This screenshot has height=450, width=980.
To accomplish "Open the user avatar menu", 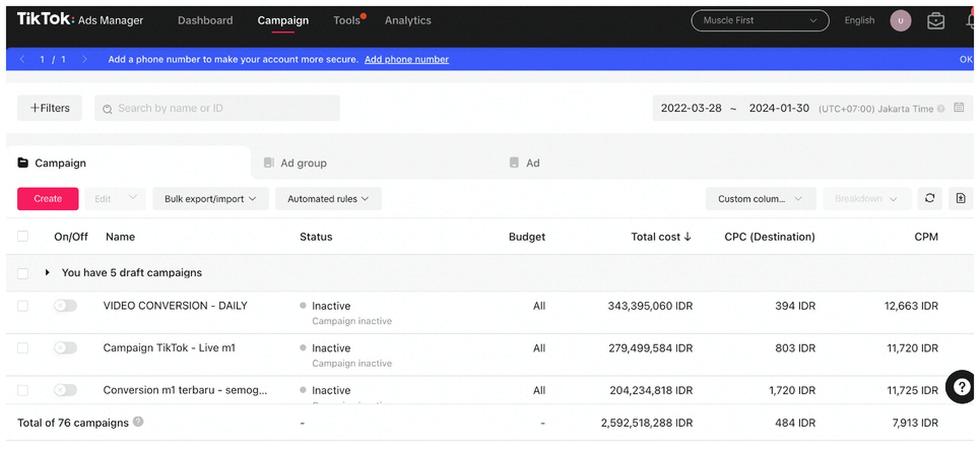I will click(900, 21).
